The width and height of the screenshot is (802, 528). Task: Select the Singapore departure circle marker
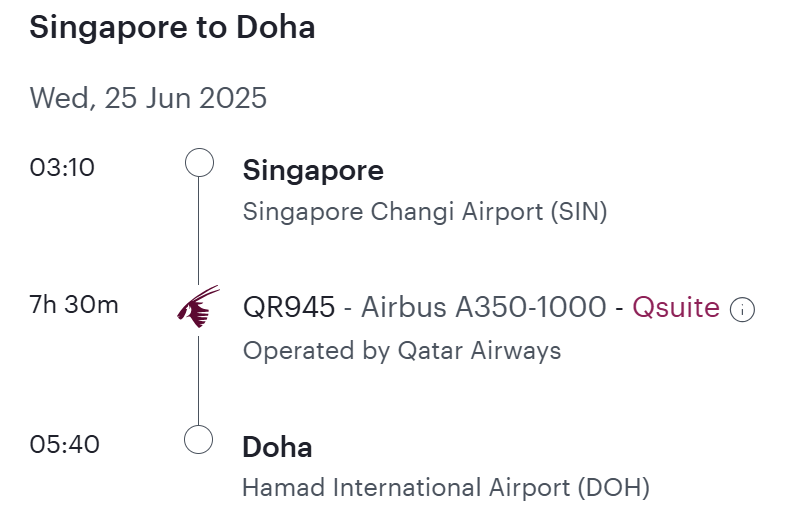(199, 163)
